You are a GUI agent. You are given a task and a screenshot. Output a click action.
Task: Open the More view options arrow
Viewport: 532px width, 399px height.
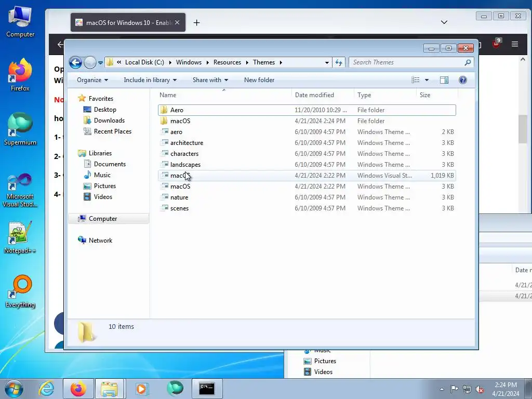pos(427,80)
